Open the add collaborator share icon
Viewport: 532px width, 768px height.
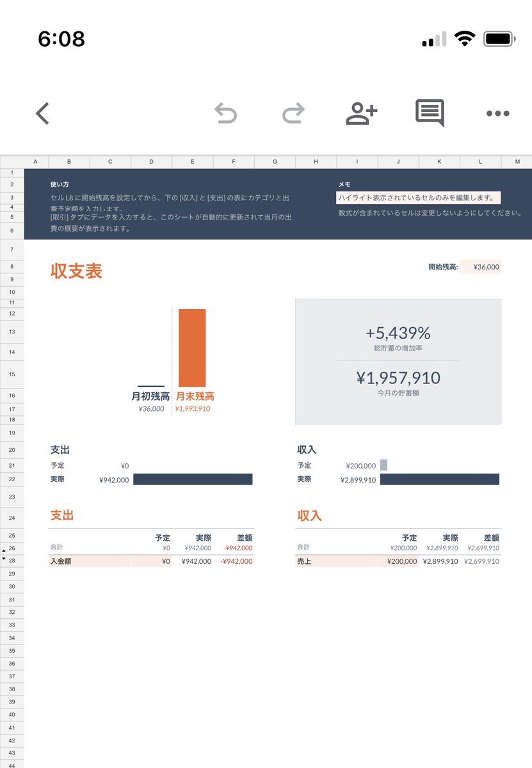click(x=362, y=113)
